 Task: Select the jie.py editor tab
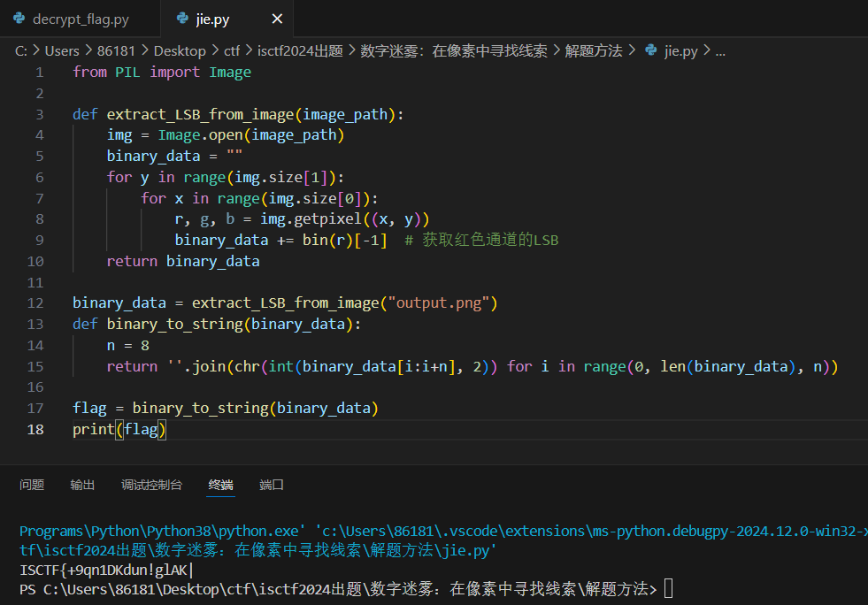coord(212,19)
